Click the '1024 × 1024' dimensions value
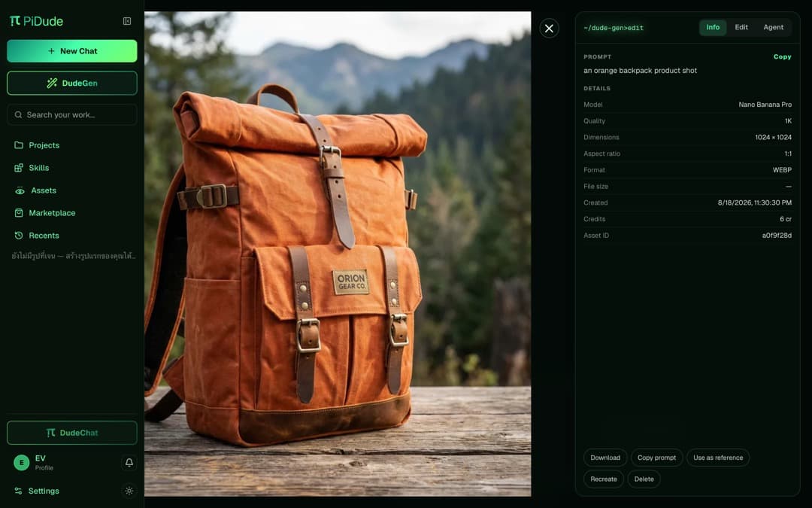Screen dimensions: 812x508 tap(773, 138)
